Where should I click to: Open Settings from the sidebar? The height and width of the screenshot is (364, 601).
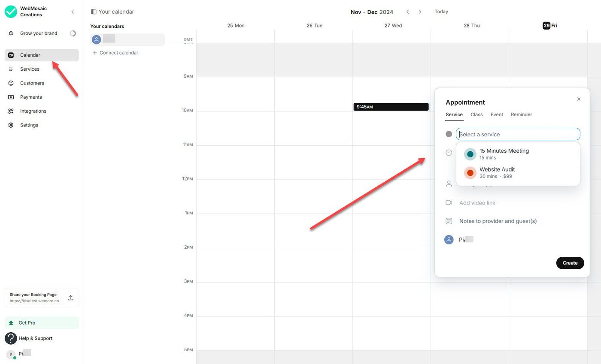coord(29,125)
